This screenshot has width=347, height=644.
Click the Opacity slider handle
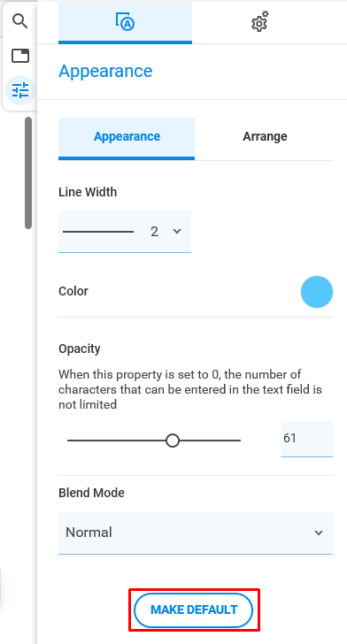click(173, 441)
